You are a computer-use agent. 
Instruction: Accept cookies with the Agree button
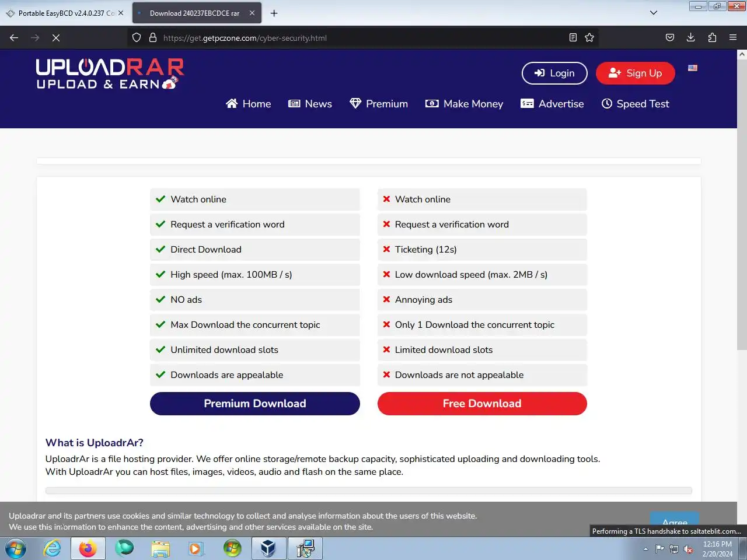point(675,523)
